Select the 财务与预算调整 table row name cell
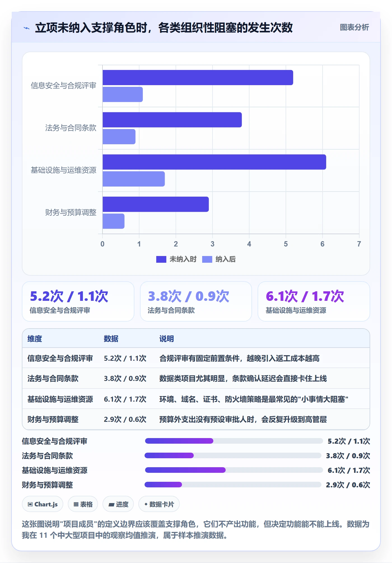392x563 pixels. (53, 419)
